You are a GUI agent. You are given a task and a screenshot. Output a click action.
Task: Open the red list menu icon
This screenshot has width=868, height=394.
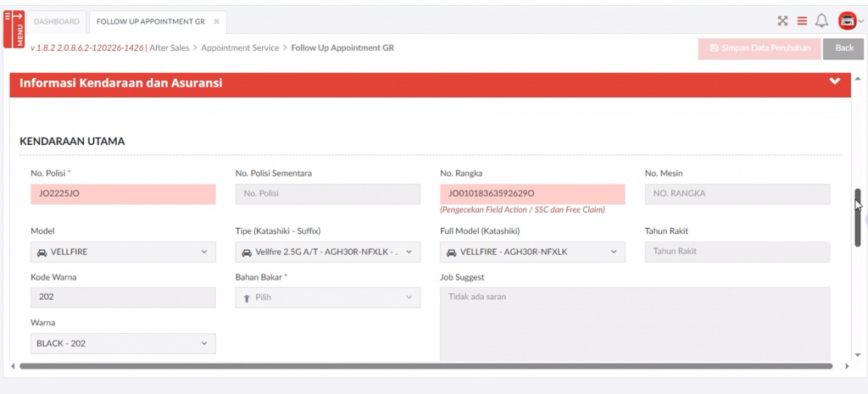802,21
